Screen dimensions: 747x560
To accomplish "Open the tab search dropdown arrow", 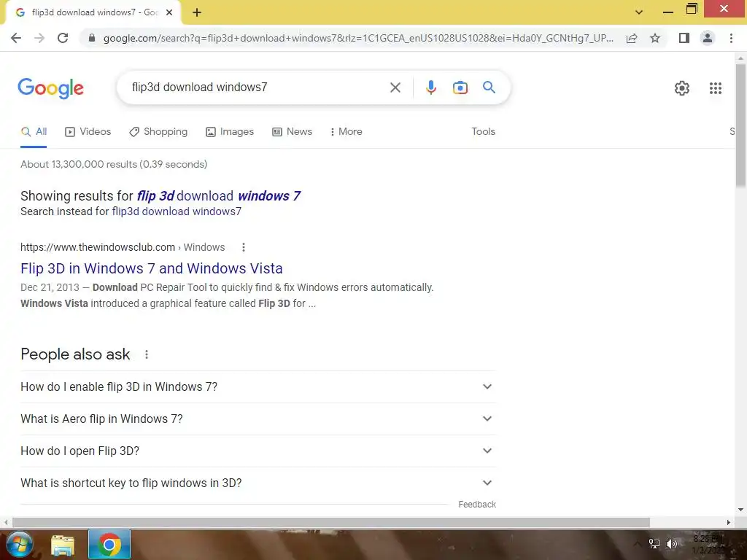I will [x=639, y=12].
